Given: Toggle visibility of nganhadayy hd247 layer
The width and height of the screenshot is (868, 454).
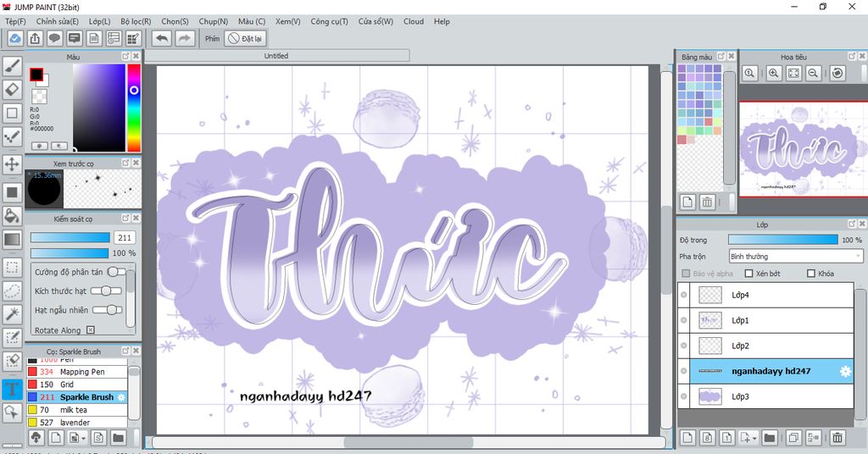Looking at the screenshot, I should [684, 371].
